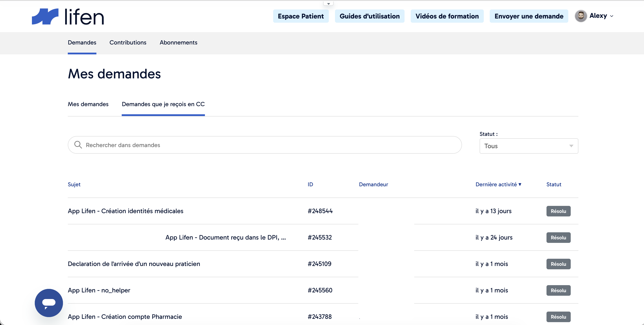Focus the Rechercher dans demandes search field
The width and height of the screenshot is (644, 325).
coord(265,145)
